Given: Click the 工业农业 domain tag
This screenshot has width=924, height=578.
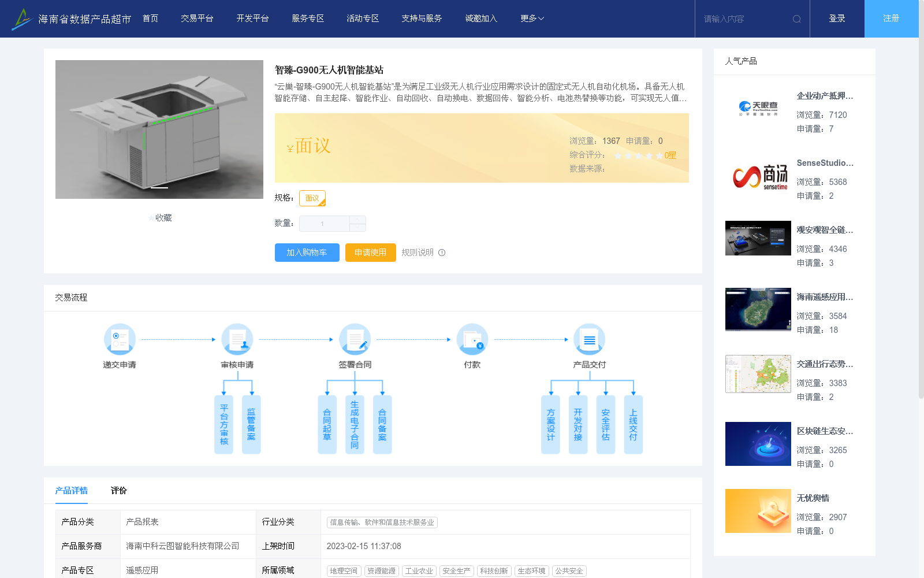Looking at the screenshot, I should pyautogui.click(x=419, y=571).
